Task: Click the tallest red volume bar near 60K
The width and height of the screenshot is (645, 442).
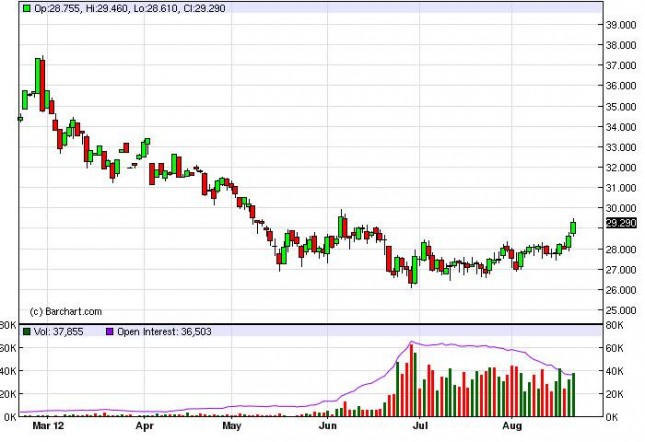Action: pos(411,380)
